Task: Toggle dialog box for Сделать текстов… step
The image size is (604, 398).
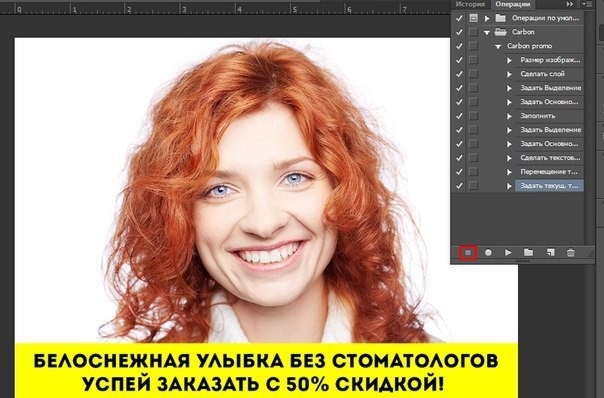Action: (x=473, y=158)
